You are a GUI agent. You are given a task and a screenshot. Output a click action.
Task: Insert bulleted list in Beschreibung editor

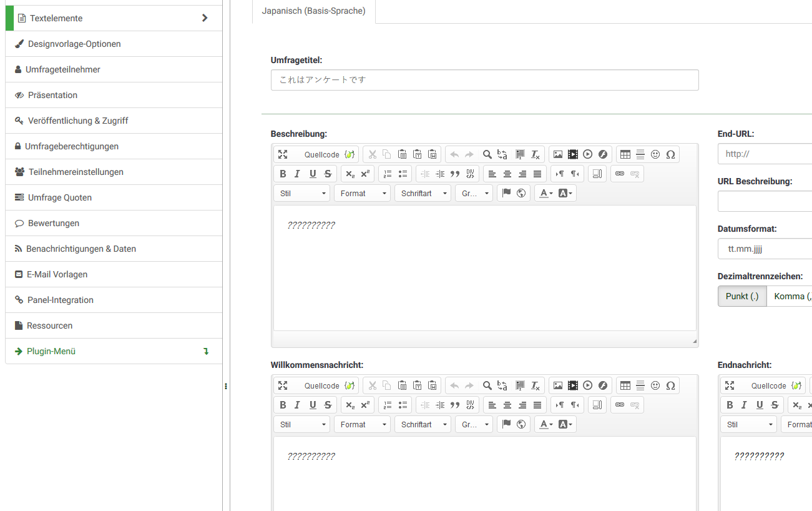(x=403, y=174)
